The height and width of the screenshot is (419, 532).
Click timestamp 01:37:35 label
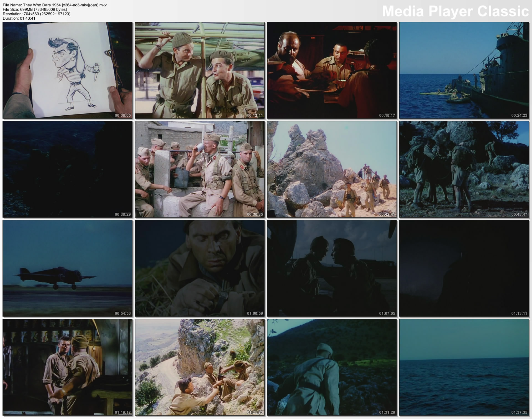click(519, 412)
